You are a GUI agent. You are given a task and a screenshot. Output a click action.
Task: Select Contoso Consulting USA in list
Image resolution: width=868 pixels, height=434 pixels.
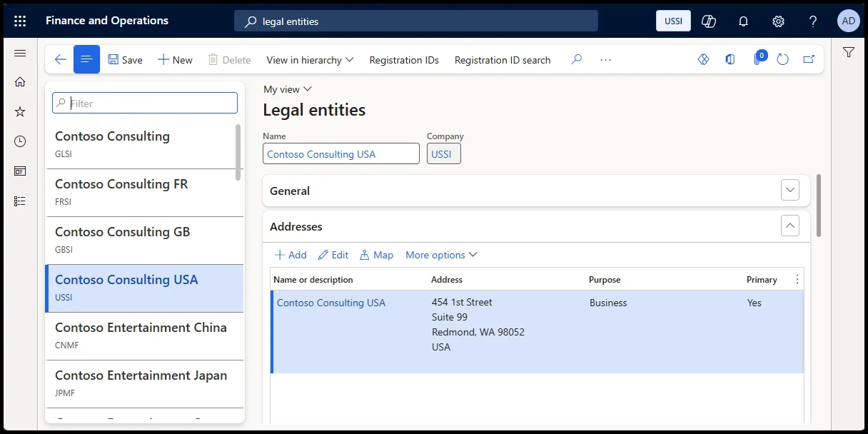pos(144,288)
